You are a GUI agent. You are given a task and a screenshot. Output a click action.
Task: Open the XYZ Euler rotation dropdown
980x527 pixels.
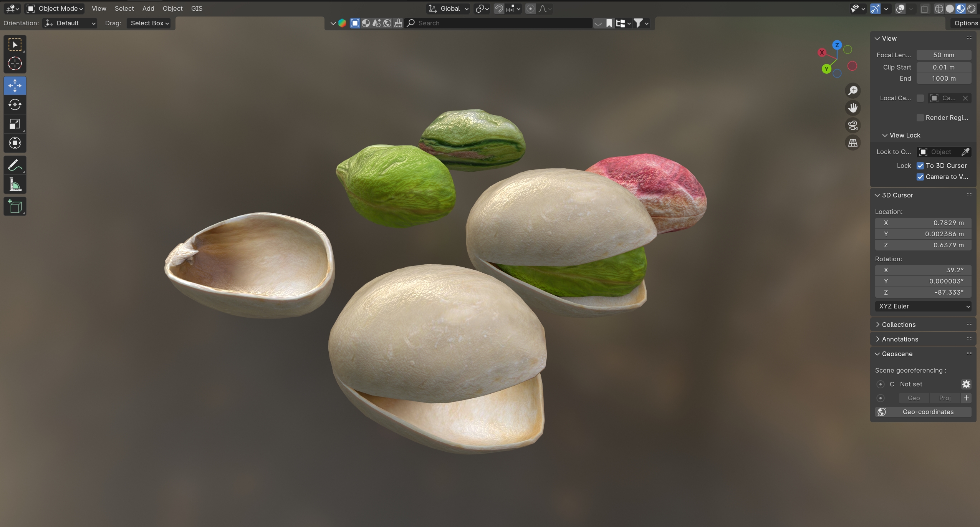923,306
